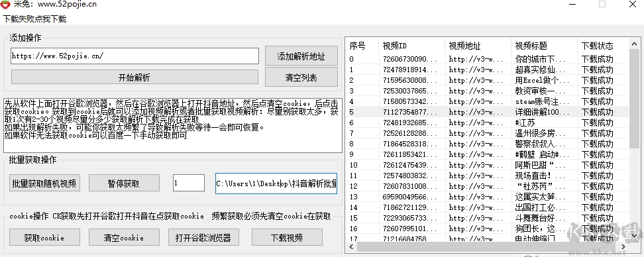Open Chrome with 打开谷歌浏览器 button

[203, 237]
